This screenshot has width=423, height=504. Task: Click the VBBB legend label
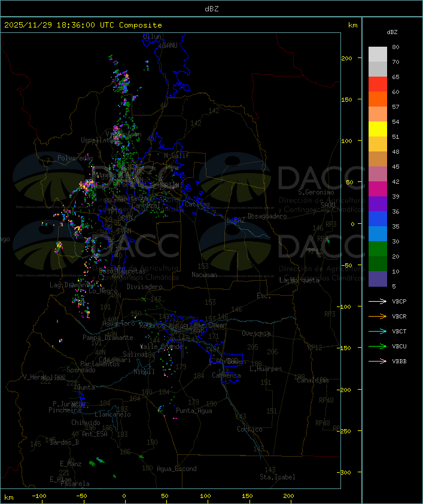pyautogui.click(x=399, y=361)
